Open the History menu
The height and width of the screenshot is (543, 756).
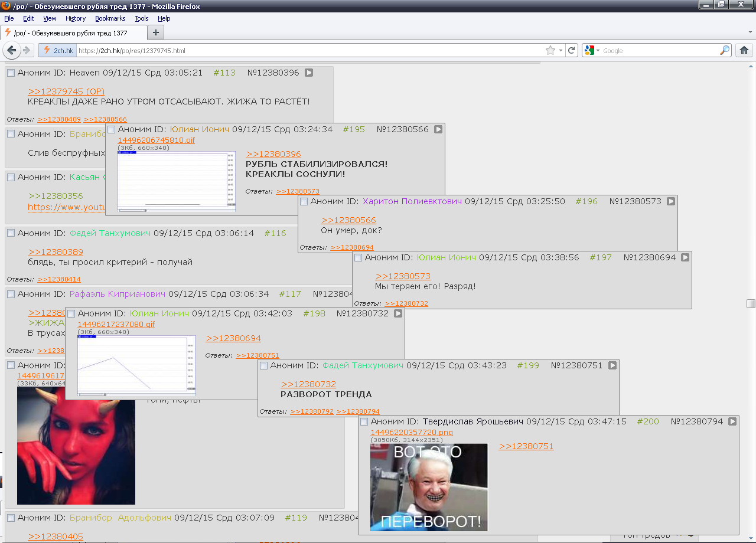(x=76, y=18)
